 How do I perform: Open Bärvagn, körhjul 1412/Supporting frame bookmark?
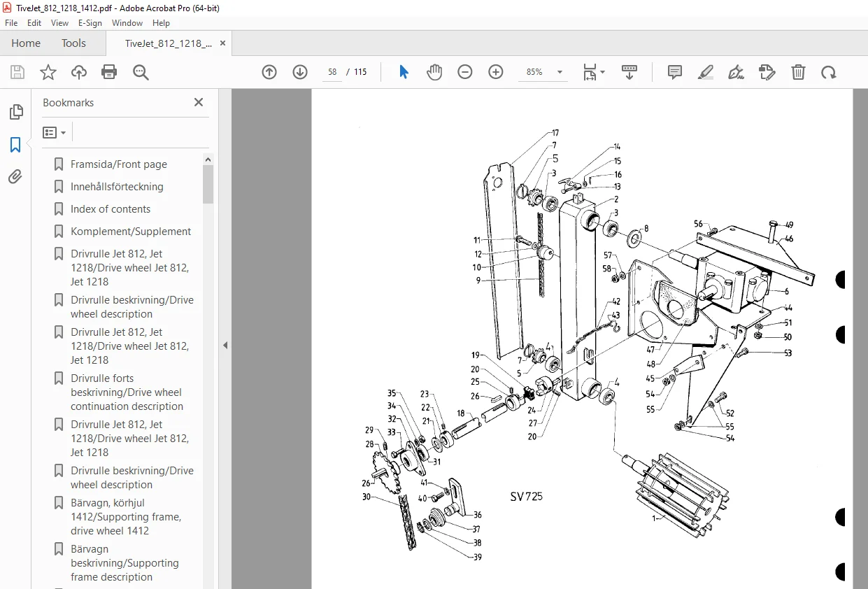[x=126, y=517]
